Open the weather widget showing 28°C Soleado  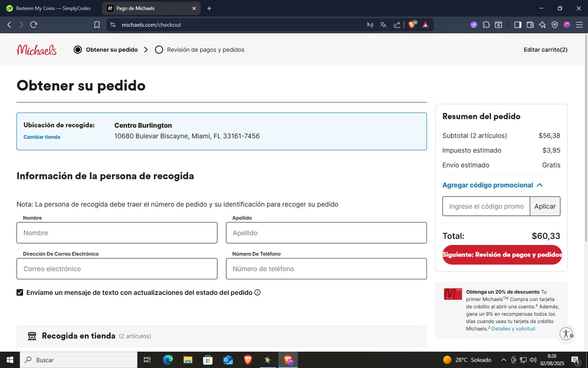coord(467,360)
